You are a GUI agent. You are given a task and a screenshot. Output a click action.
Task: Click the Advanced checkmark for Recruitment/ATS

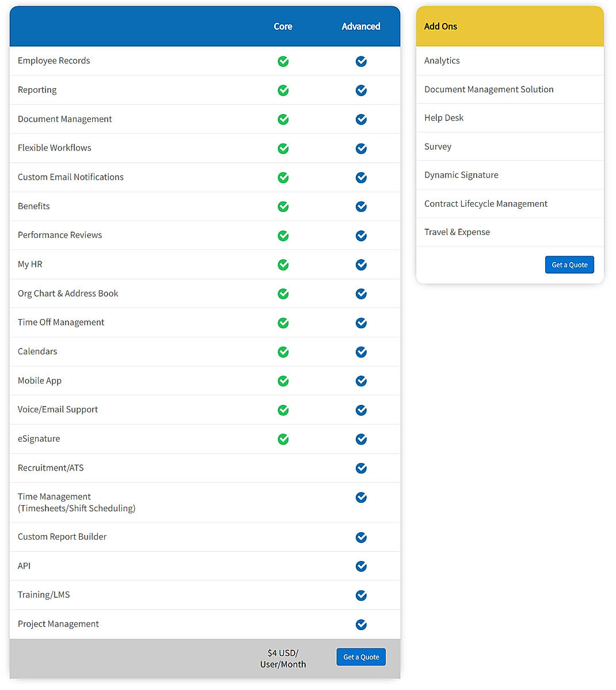coord(361,468)
